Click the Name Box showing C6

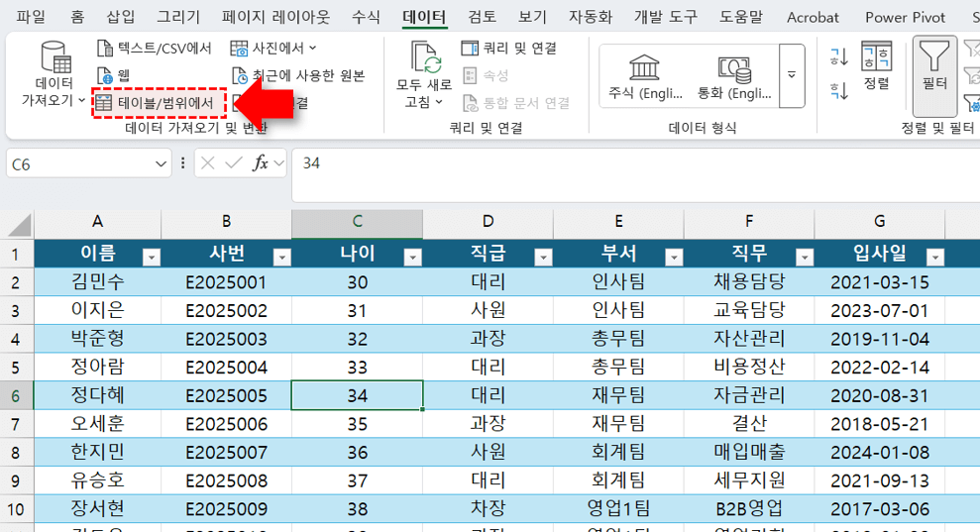(79, 164)
